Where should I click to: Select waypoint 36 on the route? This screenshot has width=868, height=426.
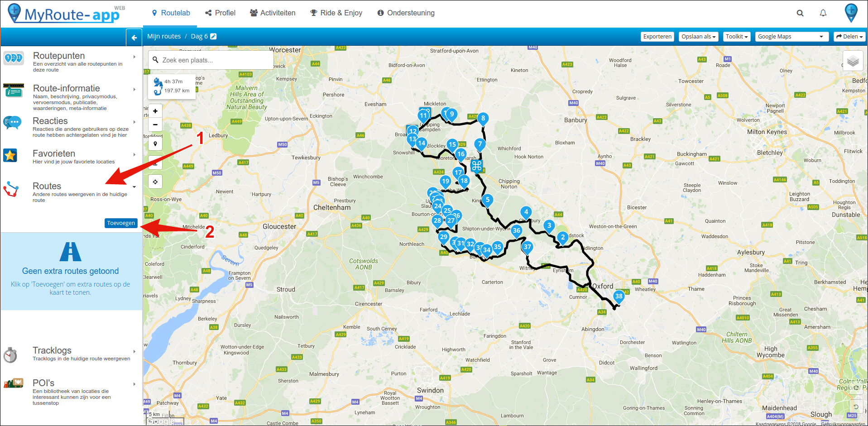point(517,231)
